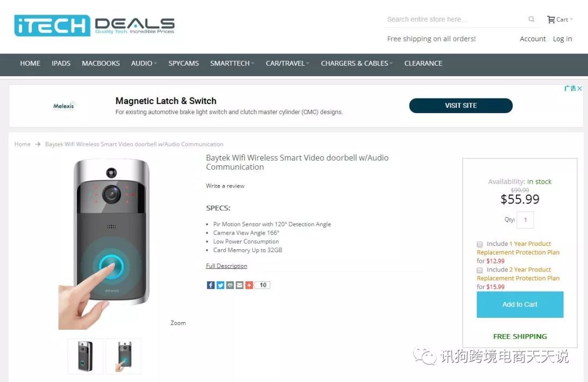588x382 pixels.
Task: Click the quantity input field
Action: tap(525, 220)
